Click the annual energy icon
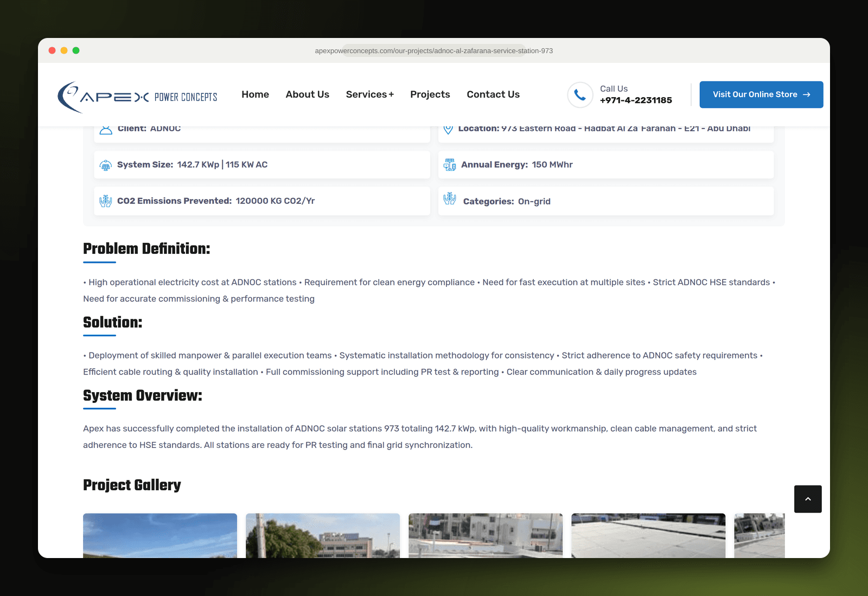The width and height of the screenshot is (868, 596). (x=450, y=165)
